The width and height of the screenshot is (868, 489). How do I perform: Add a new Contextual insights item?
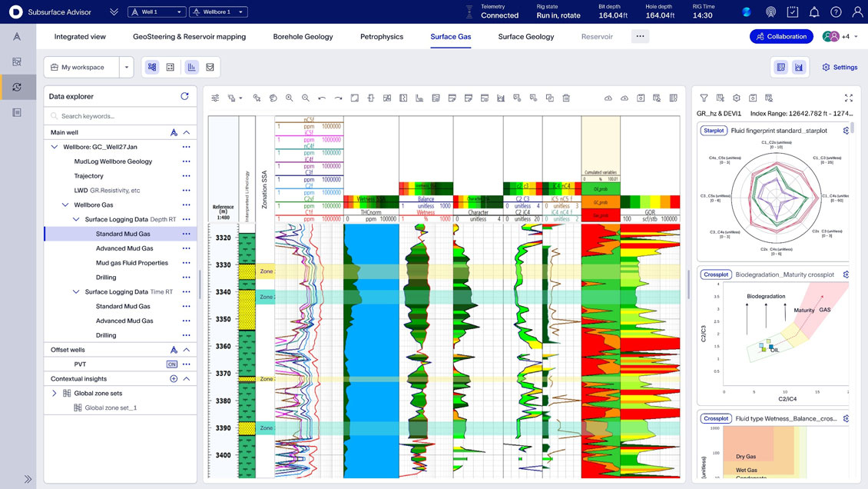174,379
